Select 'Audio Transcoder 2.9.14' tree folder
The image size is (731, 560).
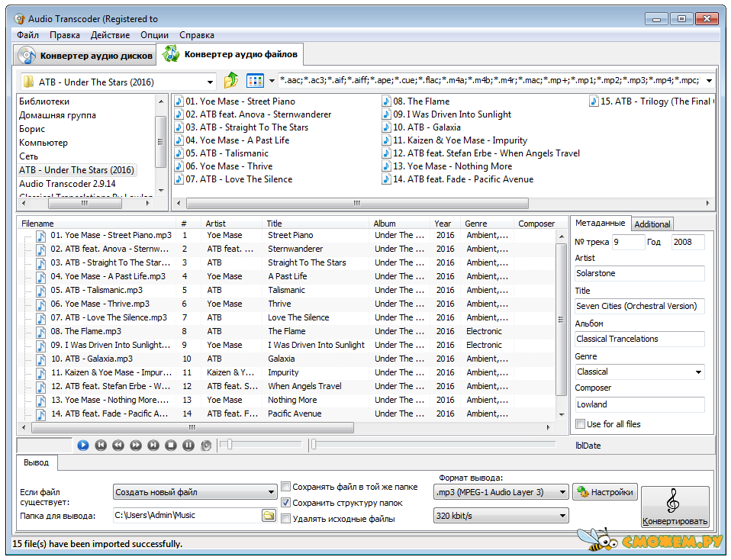pyautogui.click(x=67, y=184)
